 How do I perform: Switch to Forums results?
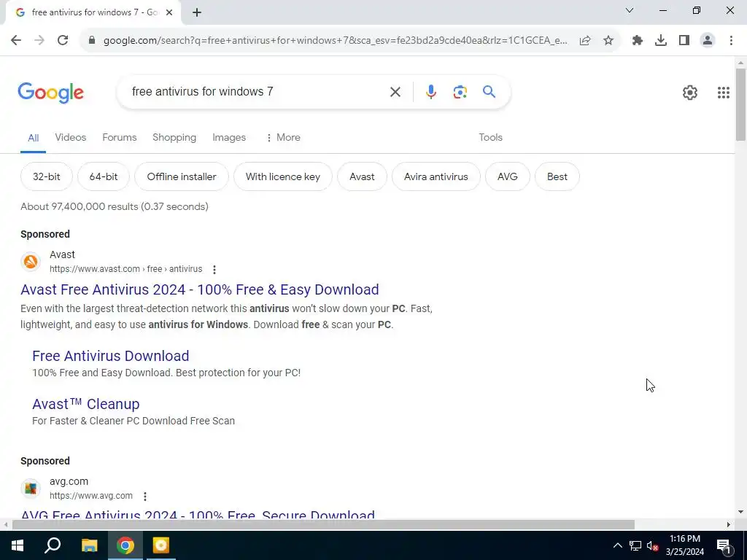click(119, 138)
